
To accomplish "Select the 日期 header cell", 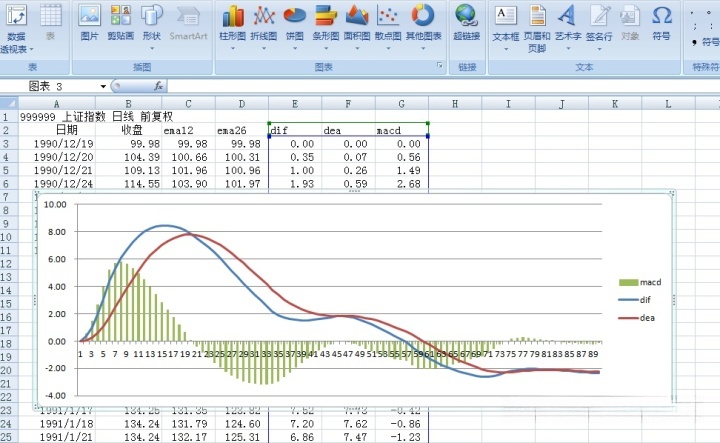I will coord(56,130).
